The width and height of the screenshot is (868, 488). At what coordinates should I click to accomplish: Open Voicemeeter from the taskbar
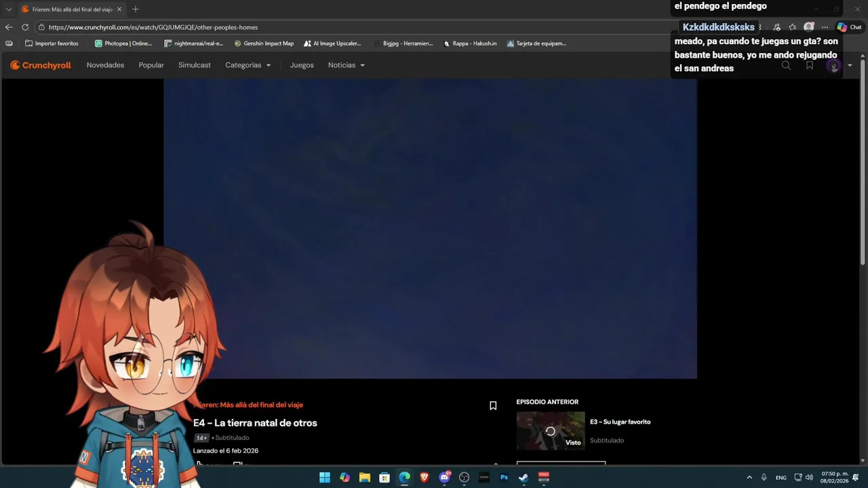(x=544, y=477)
